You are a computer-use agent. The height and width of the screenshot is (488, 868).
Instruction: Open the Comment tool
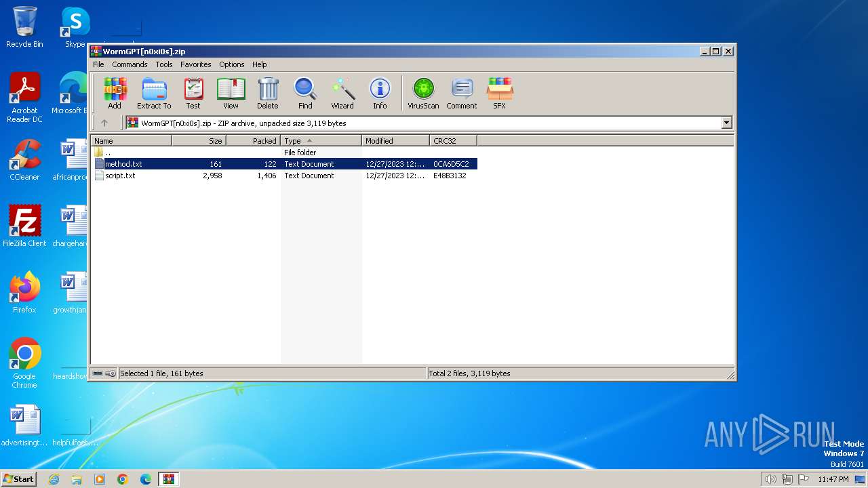462,93
